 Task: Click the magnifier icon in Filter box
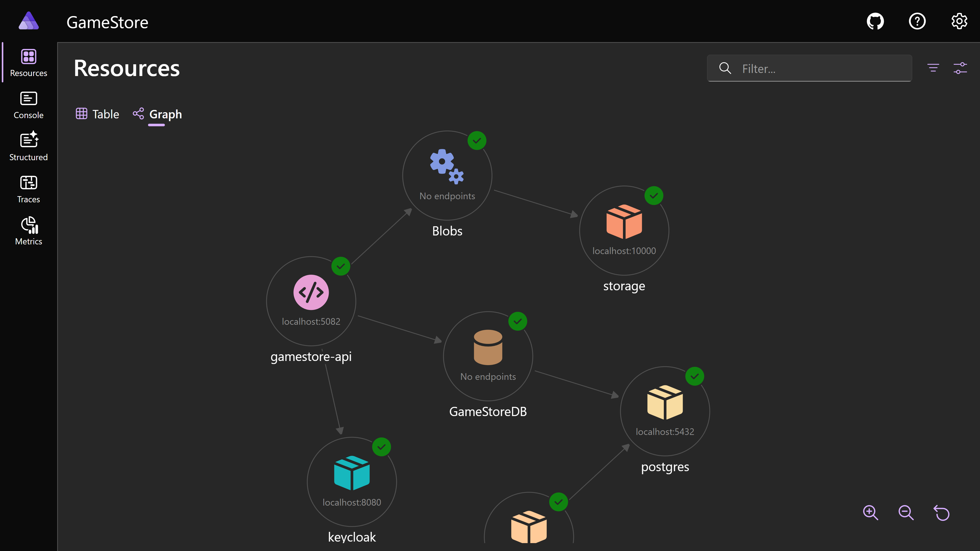(x=725, y=68)
